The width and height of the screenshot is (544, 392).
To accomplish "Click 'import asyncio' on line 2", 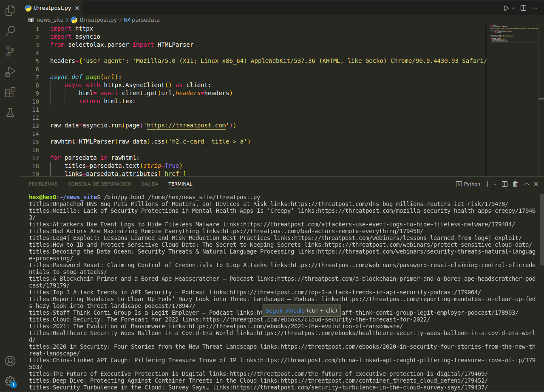I will point(75,37).
